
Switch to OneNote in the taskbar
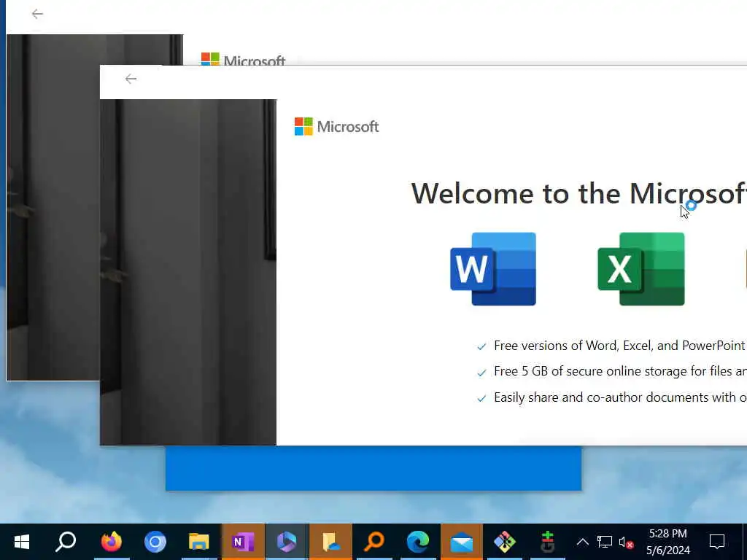[243, 542]
